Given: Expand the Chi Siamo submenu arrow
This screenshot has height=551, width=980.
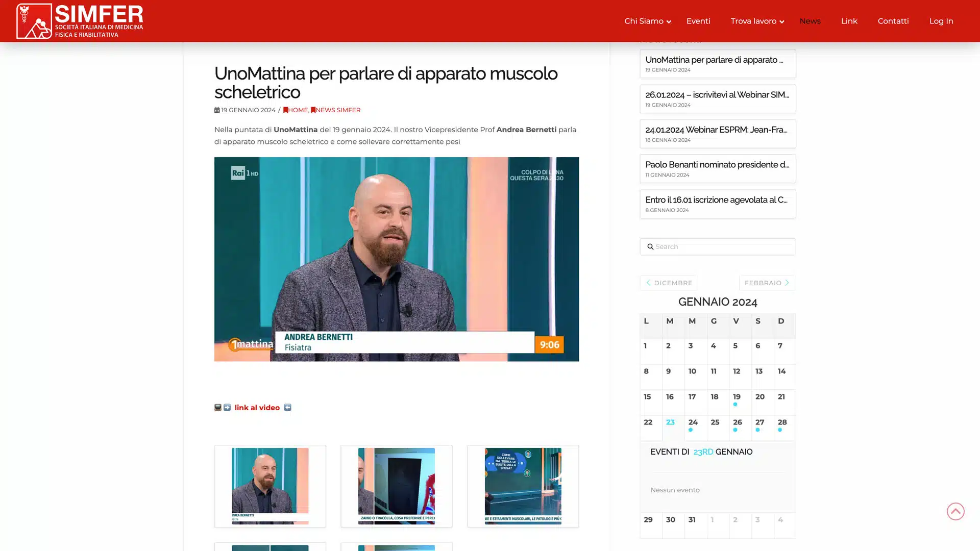Looking at the screenshot, I should [669, 22].
